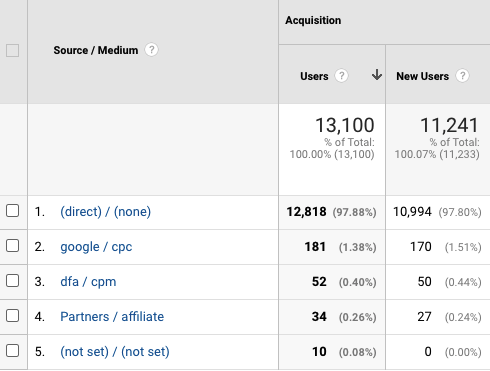Click the Source / Medium column header
The image size is (490, 371).
tap(96, 50)
